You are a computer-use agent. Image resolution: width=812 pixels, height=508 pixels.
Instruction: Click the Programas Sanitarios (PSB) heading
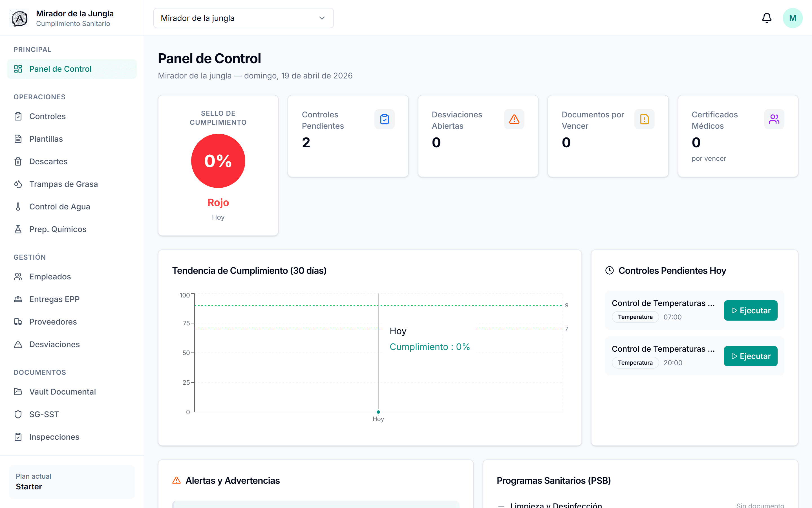coord(554,480)
